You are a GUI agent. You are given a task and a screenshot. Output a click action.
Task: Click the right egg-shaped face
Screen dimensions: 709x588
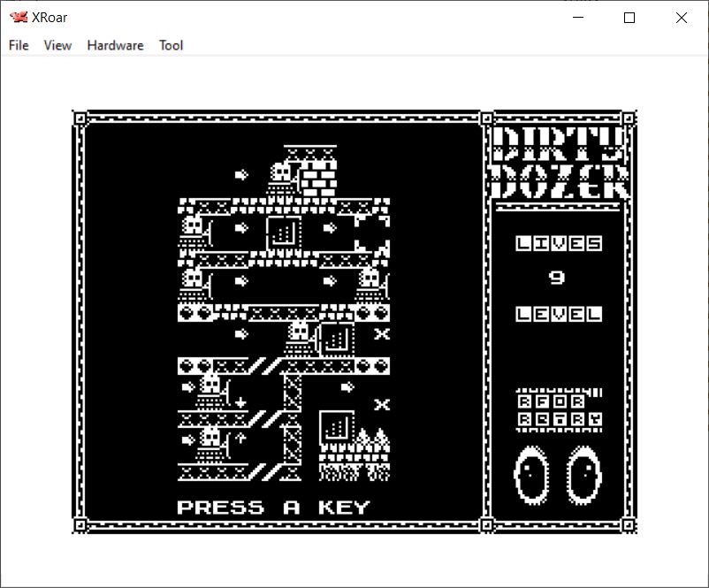pos(584,473)
